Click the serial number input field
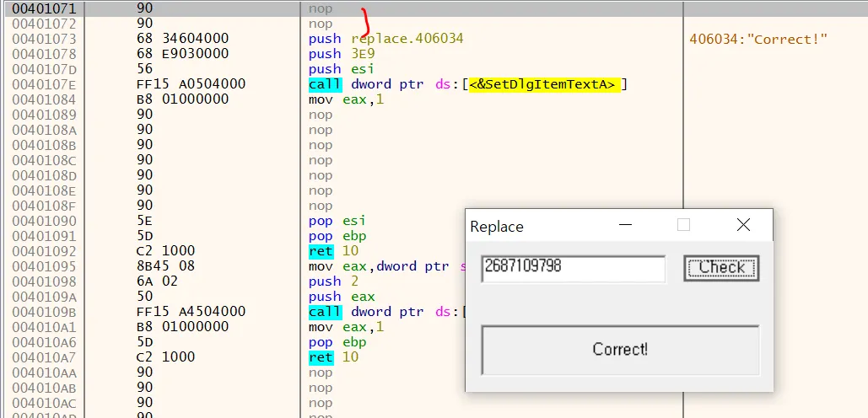The width and height of the screenshot is (868, 418). [573, 269]
